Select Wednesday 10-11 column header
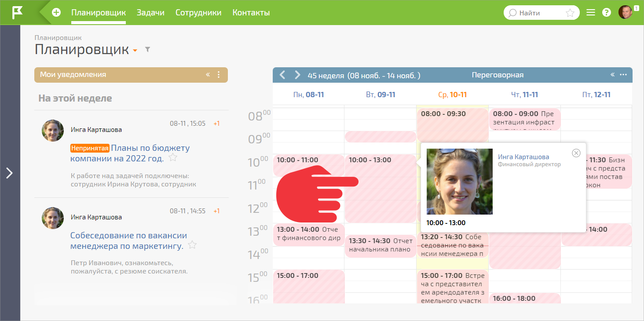 tap(453, 95)
